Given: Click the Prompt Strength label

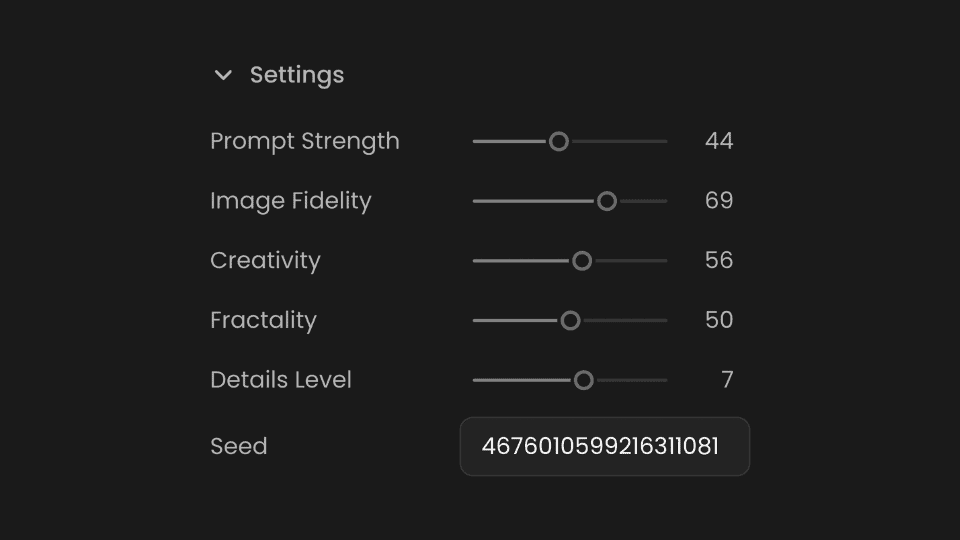Looking at the screenshot, I should 305,141.
